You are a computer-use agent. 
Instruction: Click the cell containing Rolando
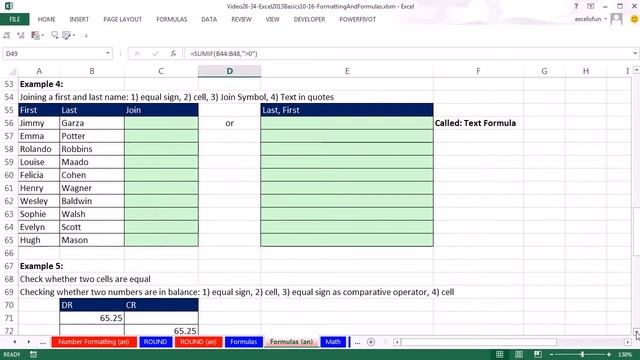(39, 149)
